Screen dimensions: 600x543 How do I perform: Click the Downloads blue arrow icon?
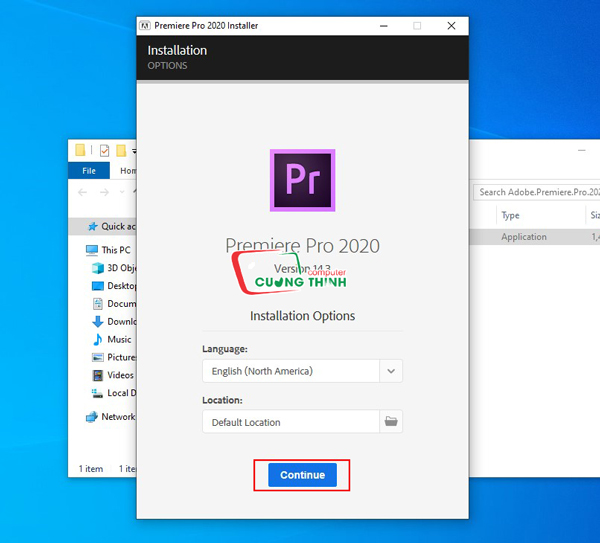coord(98,321)
